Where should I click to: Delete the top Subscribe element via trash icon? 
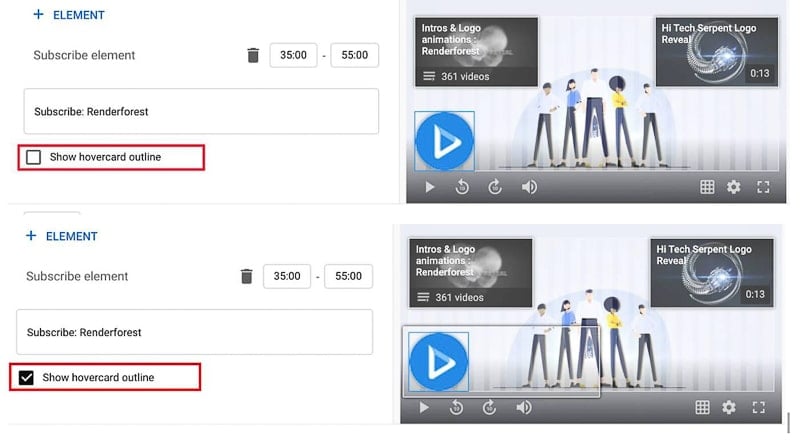pos(253,55)
